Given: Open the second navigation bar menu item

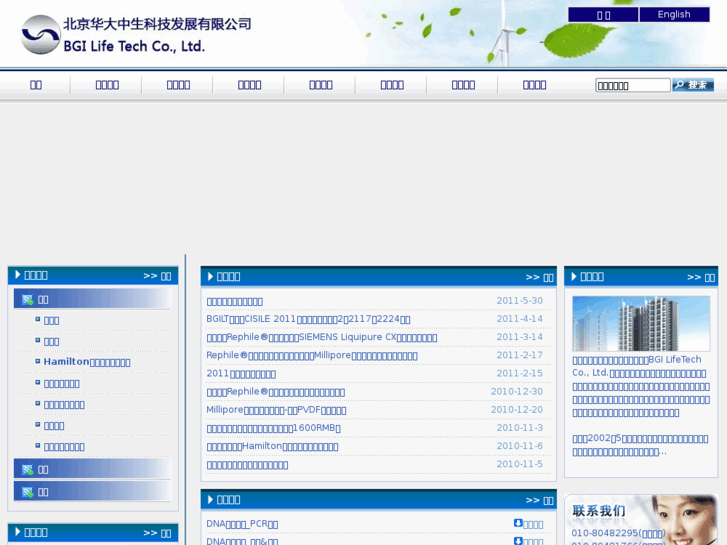Looking at the screenshot, I should 107,85.
